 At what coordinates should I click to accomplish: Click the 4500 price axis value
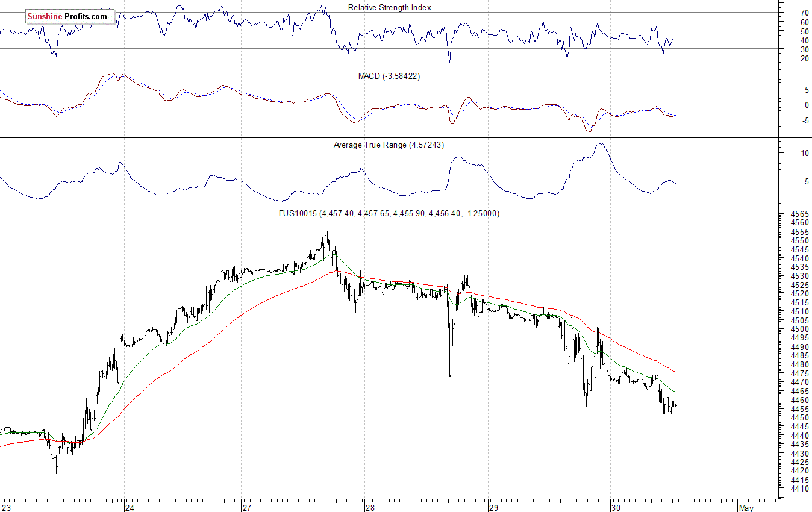(x=799, y=329)
